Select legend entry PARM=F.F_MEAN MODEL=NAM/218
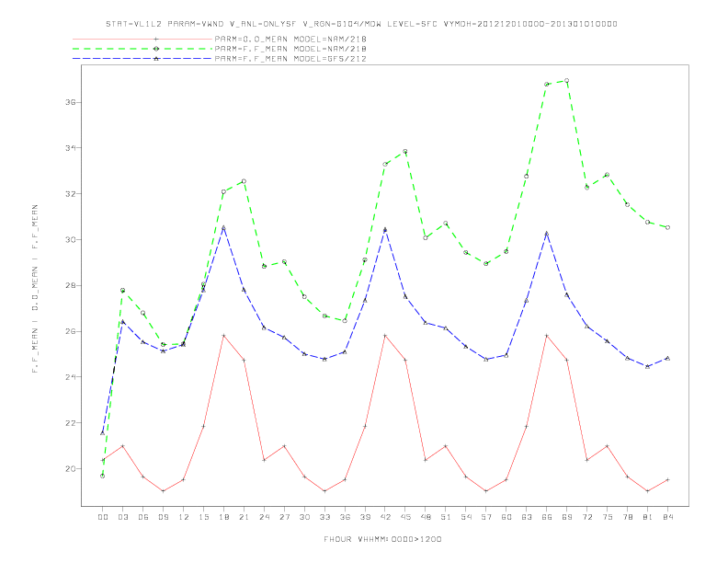The image size is (728, 563). (290, 49)
